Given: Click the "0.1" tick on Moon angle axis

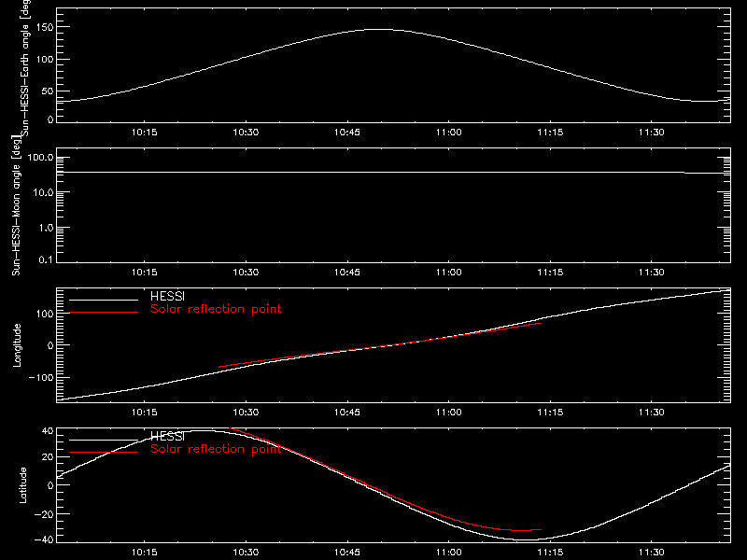Looking at the screenshot, I should click(46, 260).
